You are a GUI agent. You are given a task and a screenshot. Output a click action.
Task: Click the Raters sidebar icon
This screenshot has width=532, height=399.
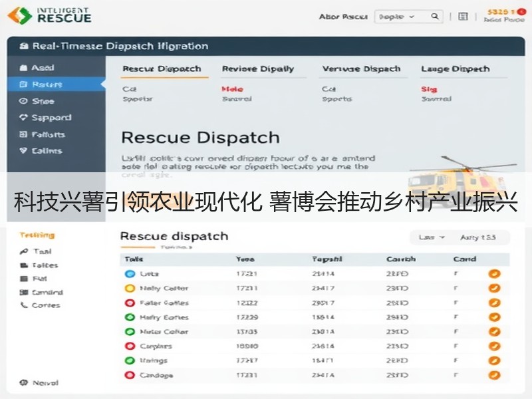(x=23, y=84)
